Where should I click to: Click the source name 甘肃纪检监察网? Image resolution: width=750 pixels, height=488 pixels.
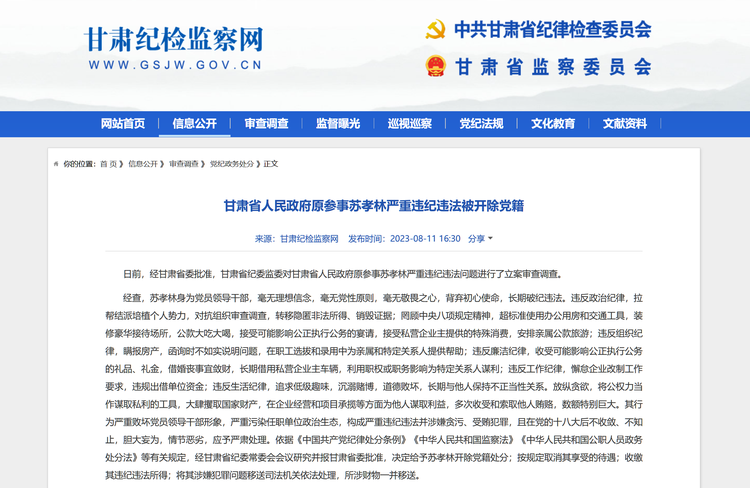coord(309,239)
